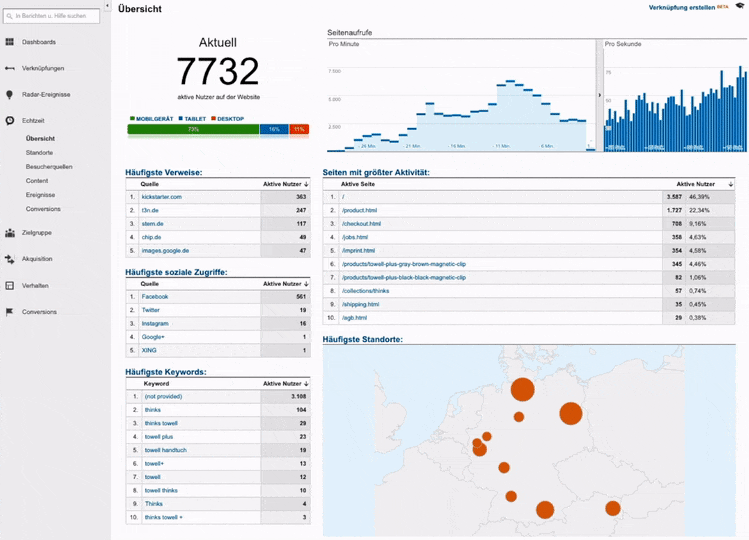This screenshot has height=540, width=749.
Task: Open the /checkout.html active page
Action: [x=362, y=224]
